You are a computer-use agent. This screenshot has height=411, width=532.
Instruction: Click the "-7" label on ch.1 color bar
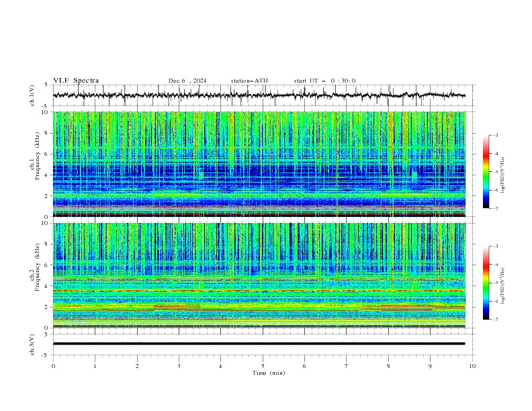coord(495,208)
